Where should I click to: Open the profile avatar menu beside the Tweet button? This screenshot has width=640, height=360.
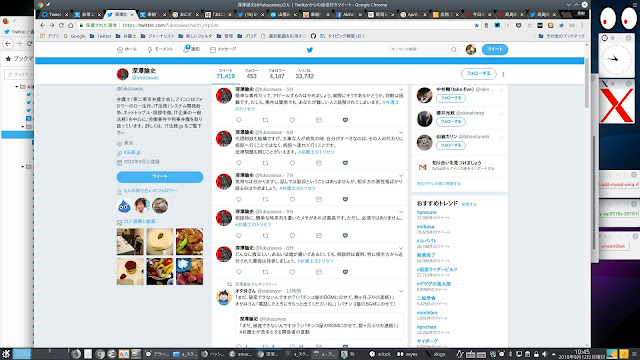coord(471,49)
